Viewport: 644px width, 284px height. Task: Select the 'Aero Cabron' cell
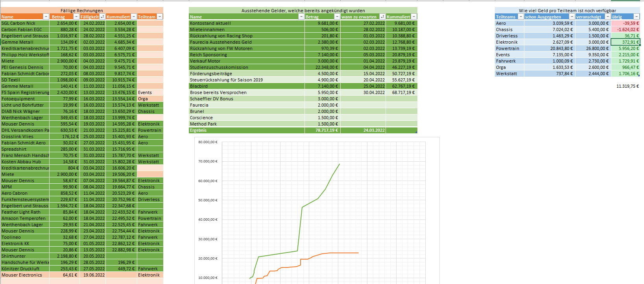point(25,193)
